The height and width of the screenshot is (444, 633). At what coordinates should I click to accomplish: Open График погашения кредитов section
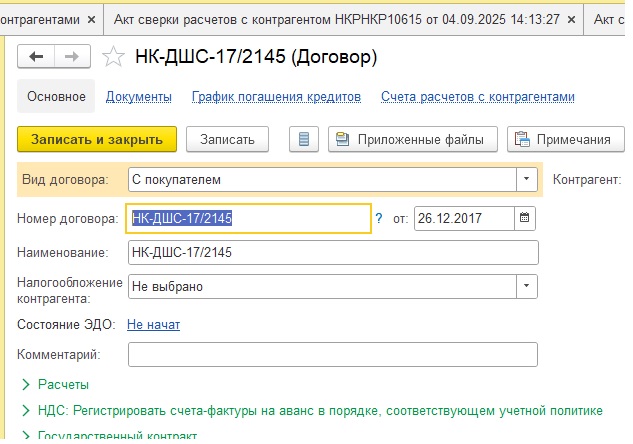click(277, 97)
